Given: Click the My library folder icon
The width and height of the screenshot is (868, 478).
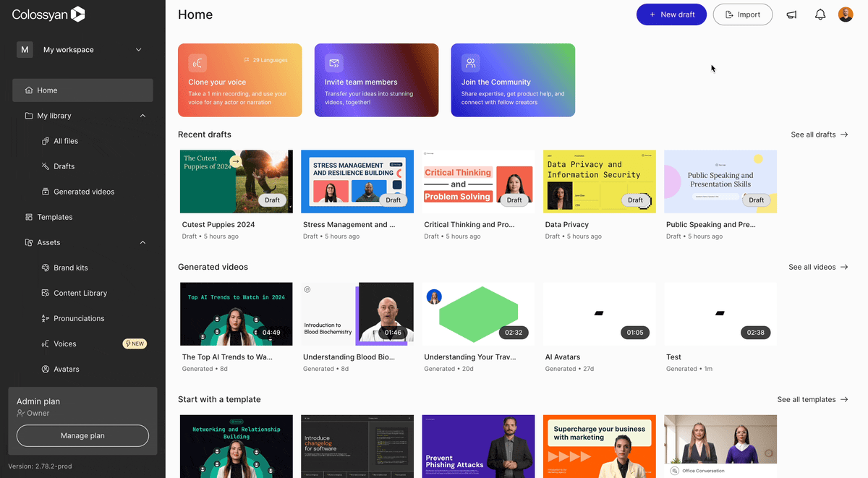Looking at the screenshot, I should (29, 116).
